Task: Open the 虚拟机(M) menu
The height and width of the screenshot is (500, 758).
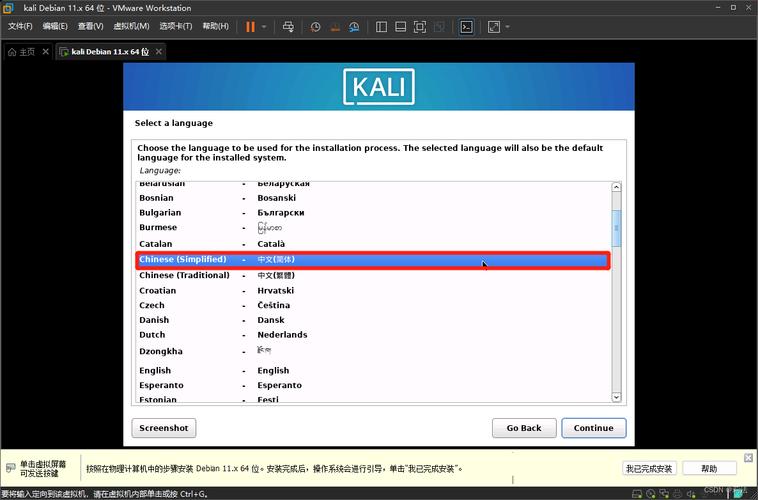Action: click(131, 26)
